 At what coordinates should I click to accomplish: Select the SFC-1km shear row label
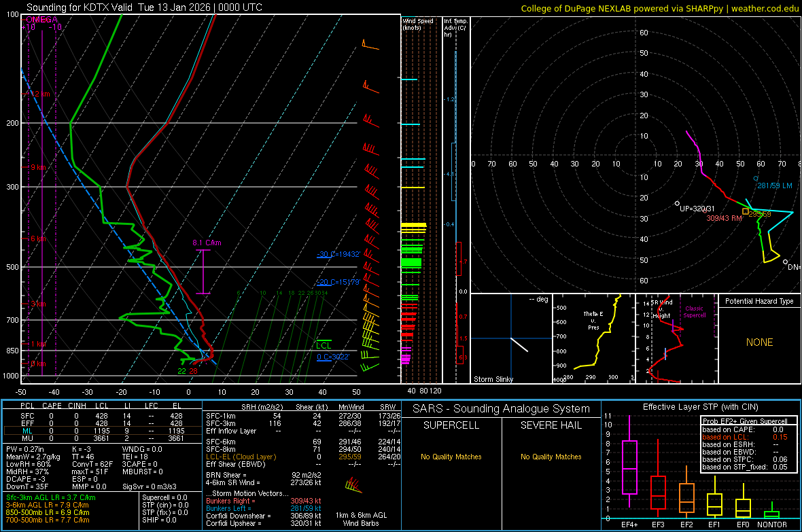tap(221, 416)
